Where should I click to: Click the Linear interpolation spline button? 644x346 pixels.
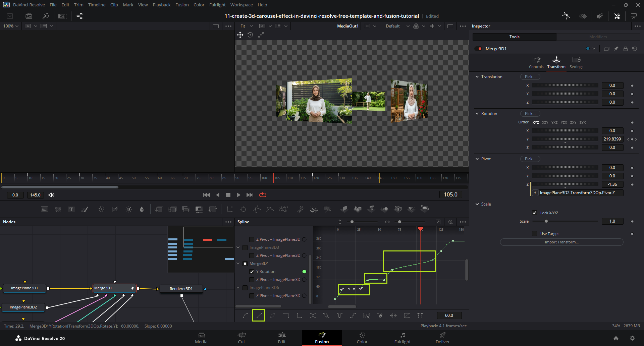tap(259, 315)
